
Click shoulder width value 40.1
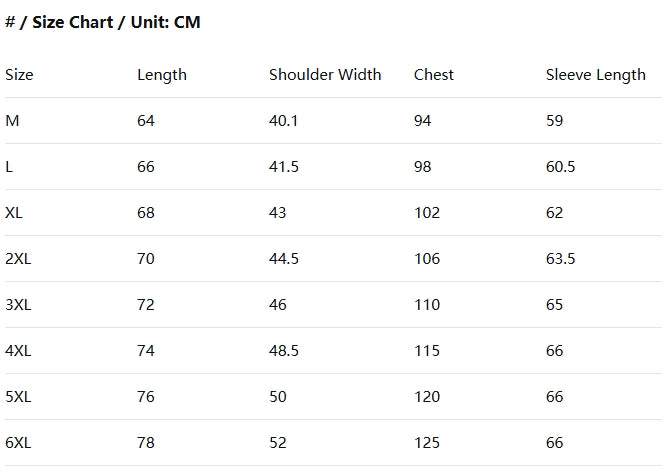pos(284,121)
